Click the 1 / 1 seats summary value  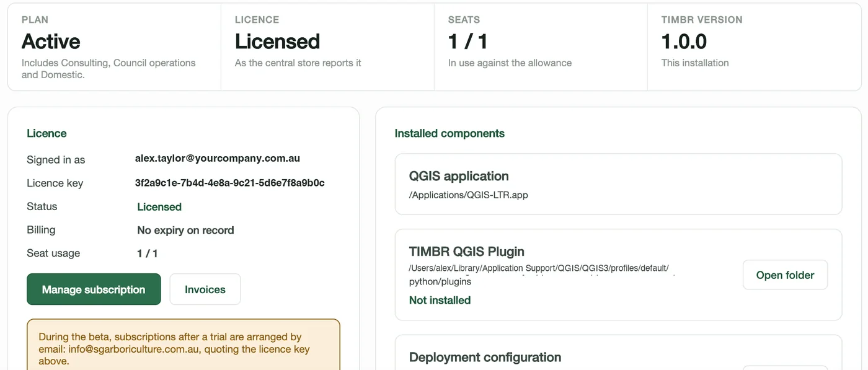click(468, 42)
